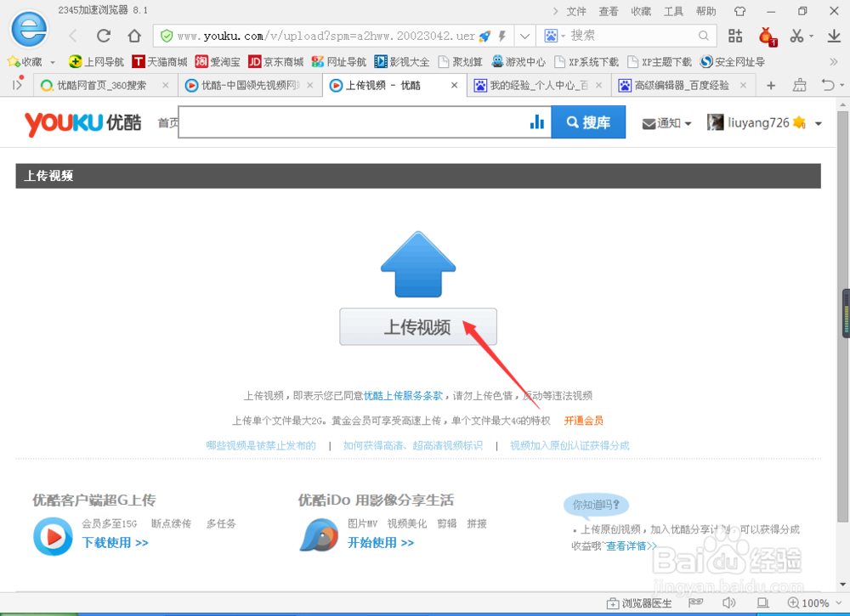Click the shirt skin icon in title bar
This screenshot has width=850, height=616.
pyautogui.click(x=740, y=11)
